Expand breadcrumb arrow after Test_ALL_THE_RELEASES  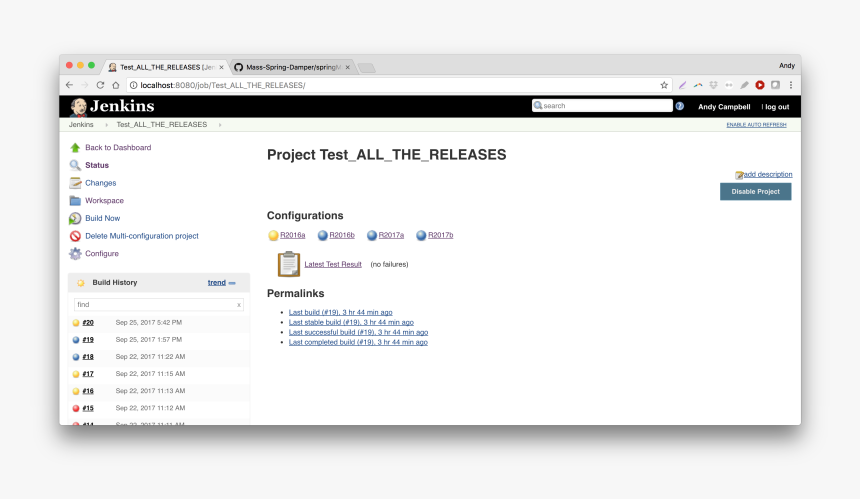(x=220, y=125)
